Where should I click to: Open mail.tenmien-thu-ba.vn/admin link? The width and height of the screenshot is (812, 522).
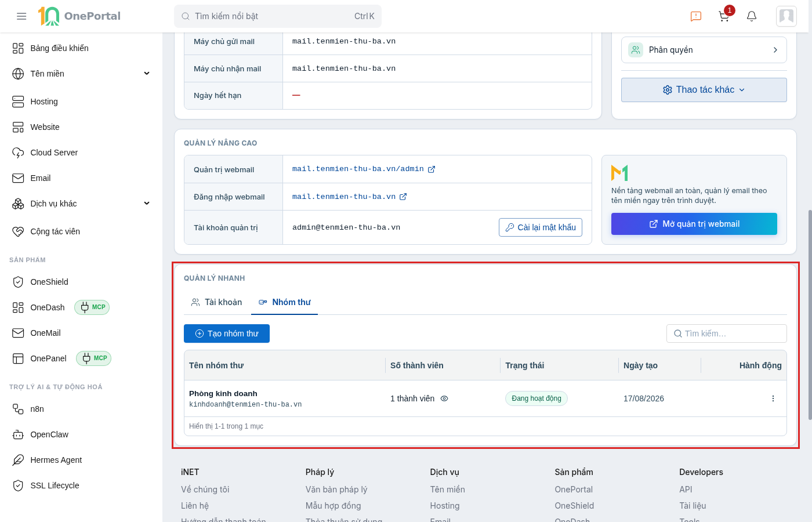point(364,169)
